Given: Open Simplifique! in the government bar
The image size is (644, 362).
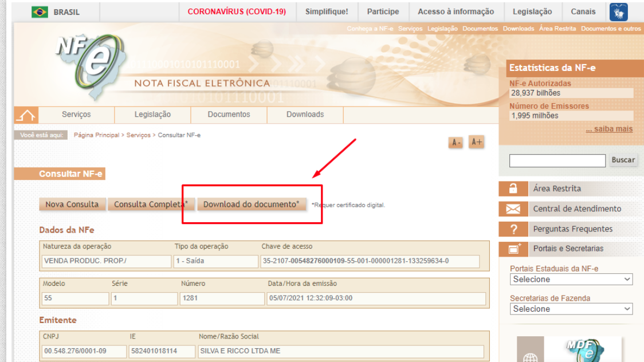Looking at the screenshot, I should tap(327, 12).
